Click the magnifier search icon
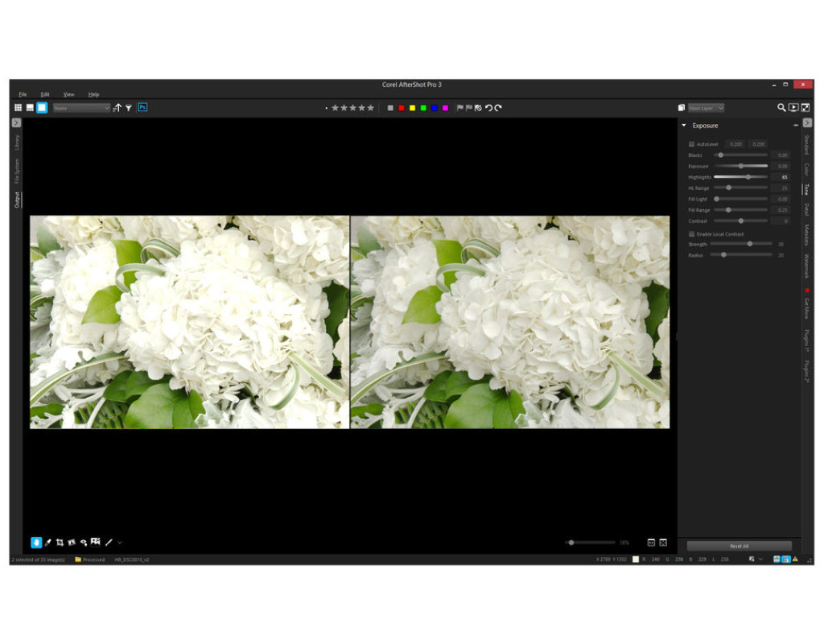This screenshot has width=824, height=644. 781,108
